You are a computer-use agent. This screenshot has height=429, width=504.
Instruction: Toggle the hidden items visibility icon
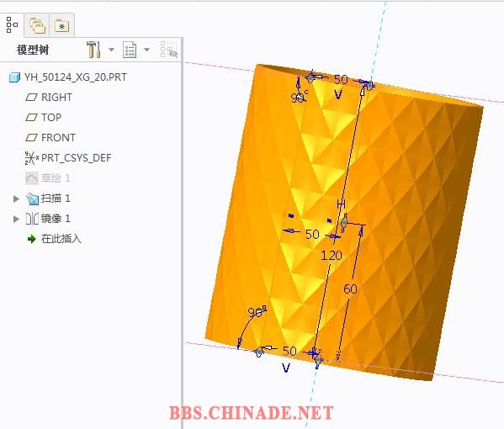169,50
